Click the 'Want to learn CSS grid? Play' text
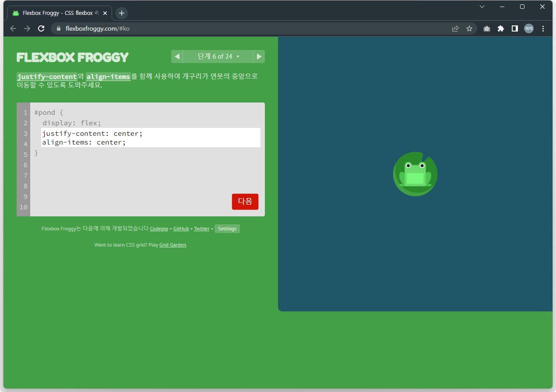The height and width of the screenshot is (392, 556). pos(126,245)
